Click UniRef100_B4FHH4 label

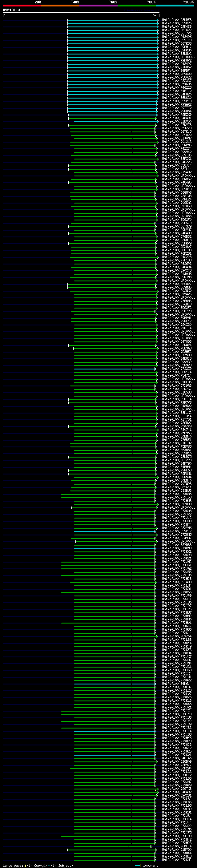click(x=176, y=467)
